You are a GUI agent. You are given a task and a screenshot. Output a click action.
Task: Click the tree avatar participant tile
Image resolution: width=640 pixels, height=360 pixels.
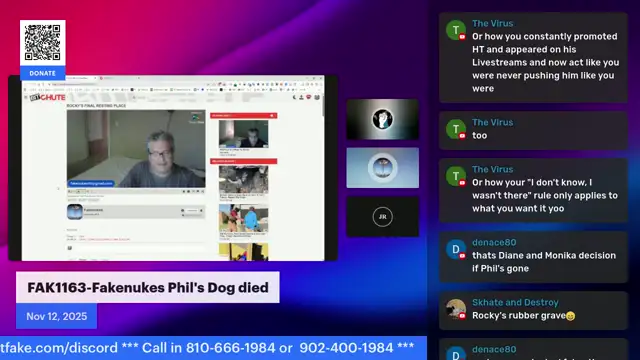(x=382, y=168)
